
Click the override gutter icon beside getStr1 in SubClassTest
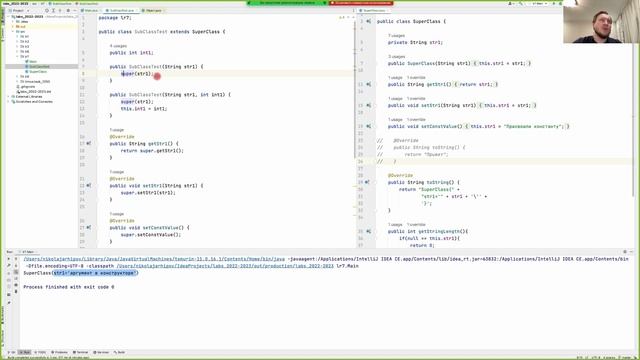89,144
